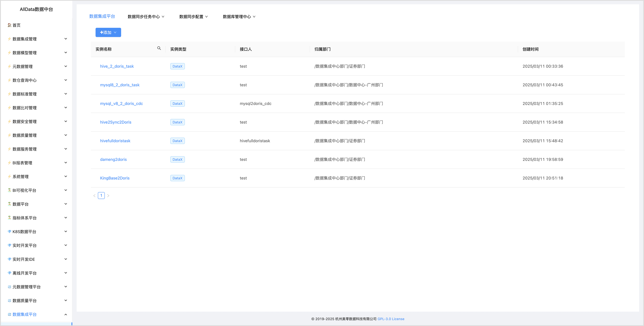
Task: Click lightning icon next to 数据集成管理
Action: [x=9, y=39]
